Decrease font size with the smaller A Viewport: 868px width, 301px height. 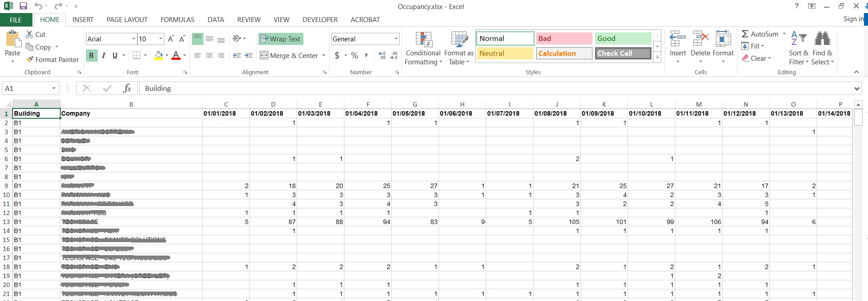(x=182, y=39)
